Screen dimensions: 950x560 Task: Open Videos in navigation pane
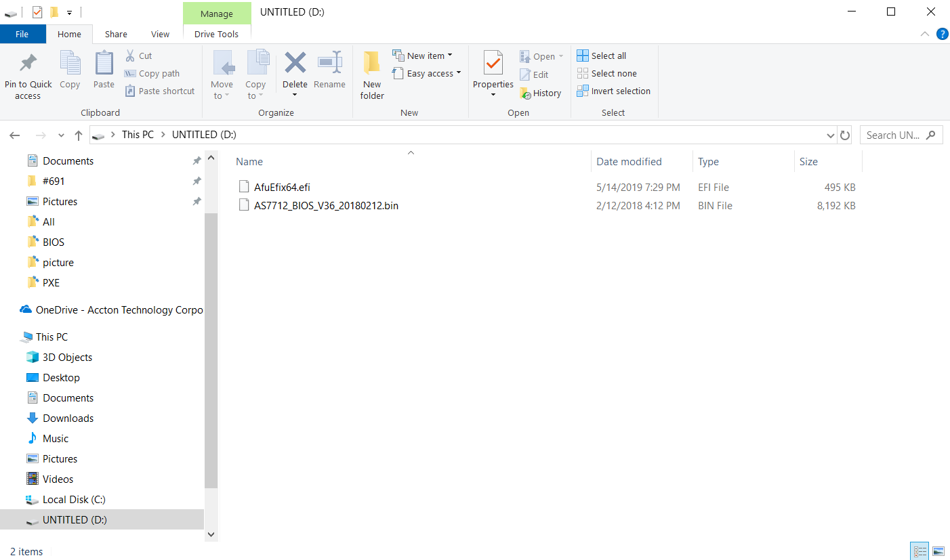(58, 479)
